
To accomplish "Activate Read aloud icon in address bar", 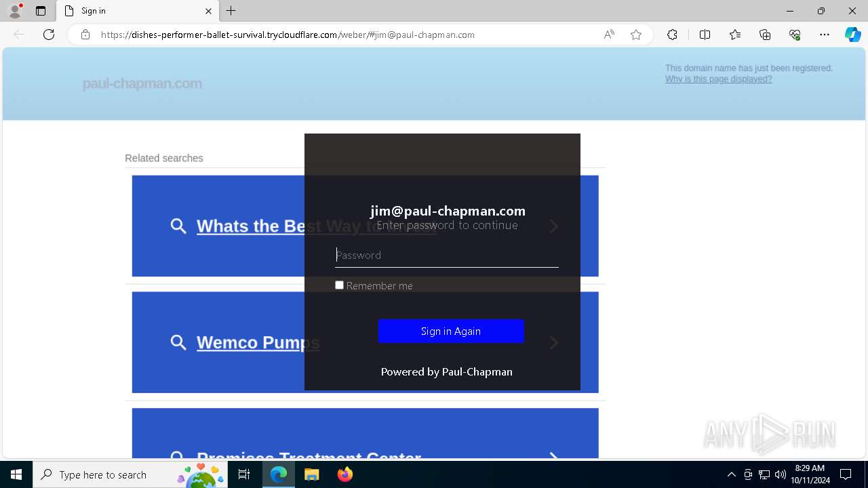I will coord(609,35).
